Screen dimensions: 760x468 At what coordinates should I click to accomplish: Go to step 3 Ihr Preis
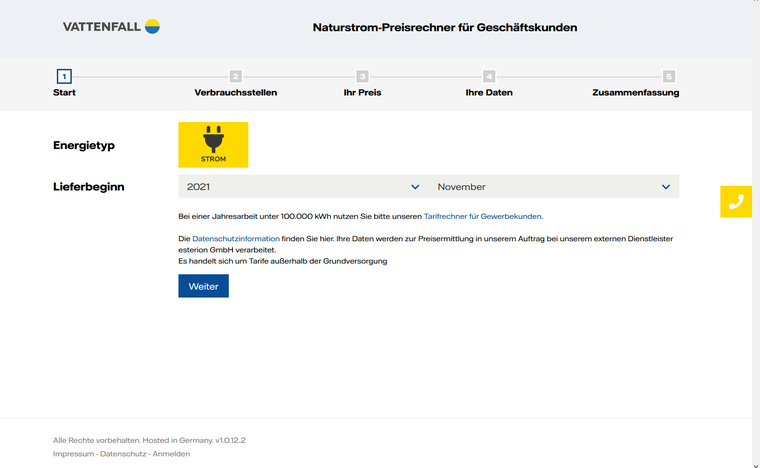(x=363, y=83)
